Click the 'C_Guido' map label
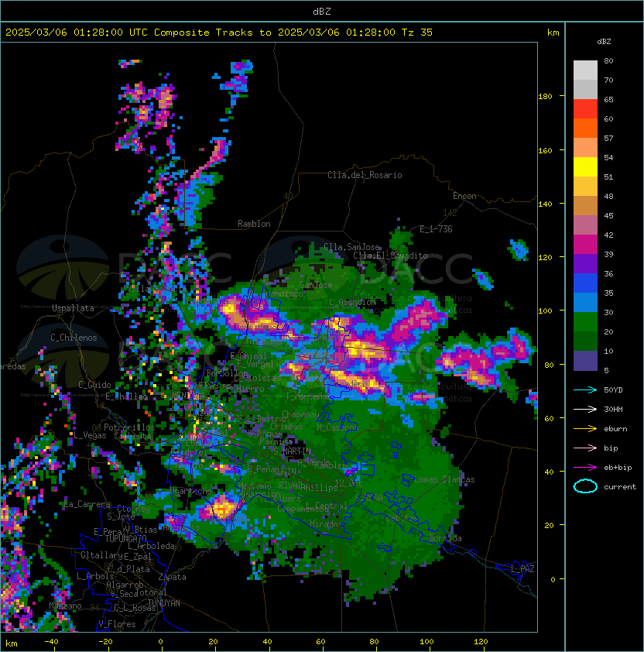Viewport: 644px width, 652px height. (94, 385)
